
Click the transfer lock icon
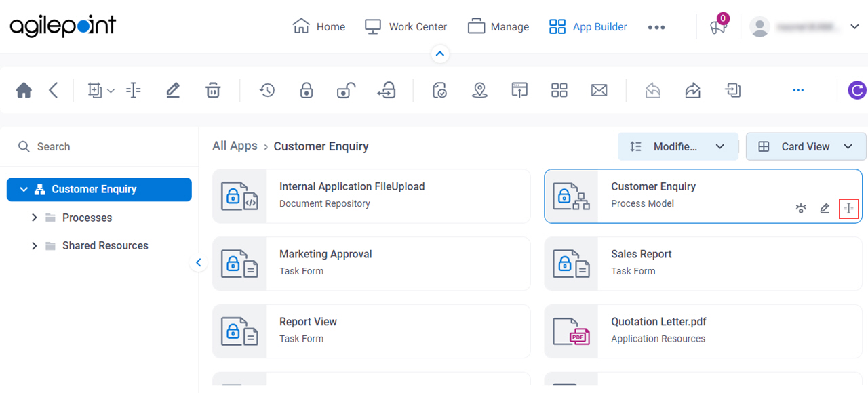tap(387, 90)
